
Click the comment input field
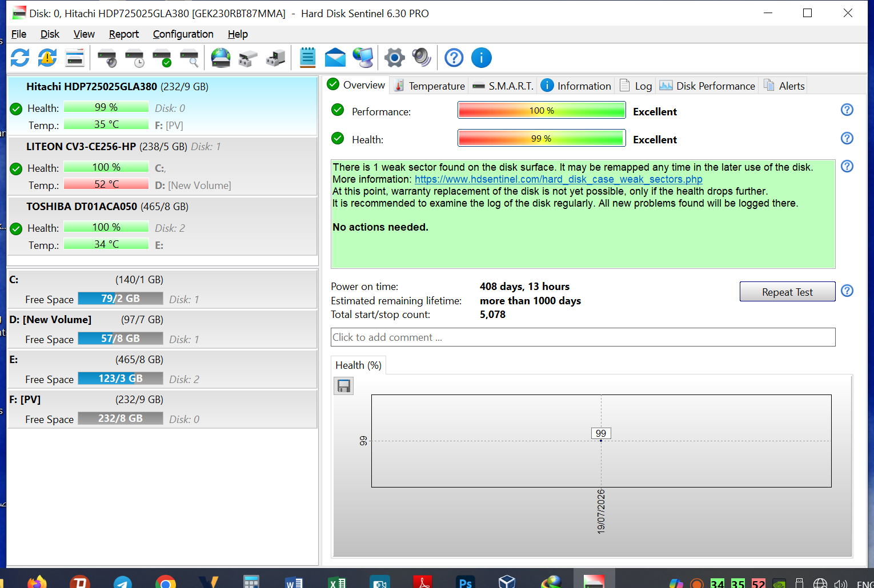pyautogui.click(x=583, y=337)
